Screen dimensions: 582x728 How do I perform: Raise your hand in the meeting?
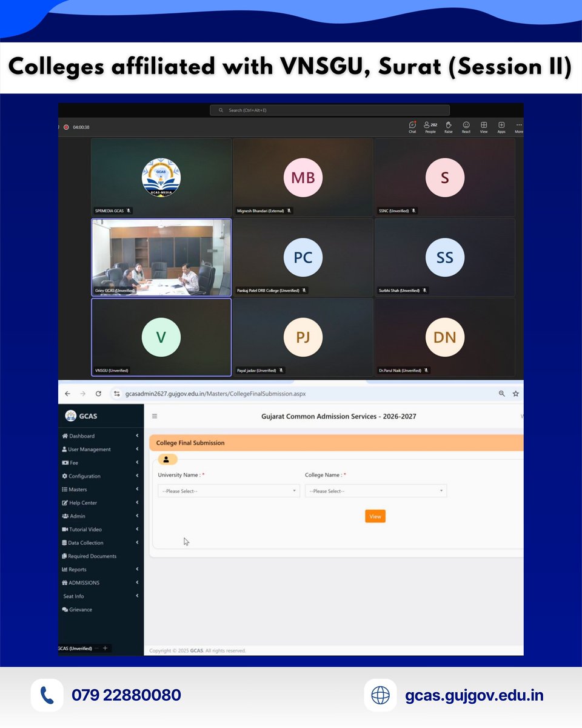pos(449,127)
